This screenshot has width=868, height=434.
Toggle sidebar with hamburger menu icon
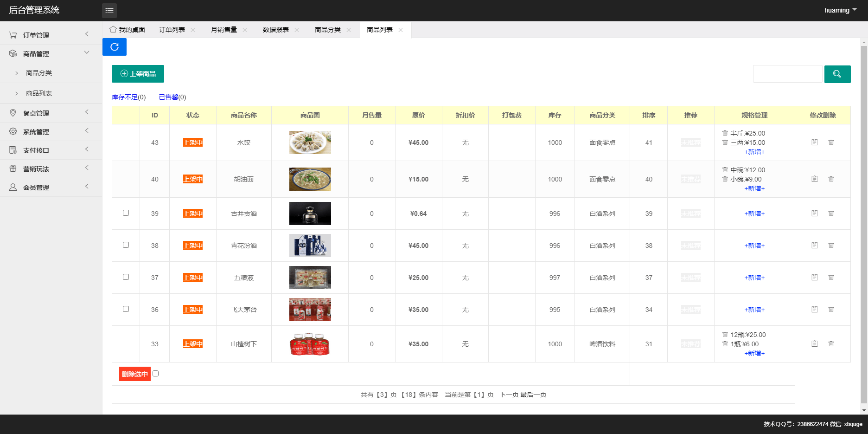point(109,10)
